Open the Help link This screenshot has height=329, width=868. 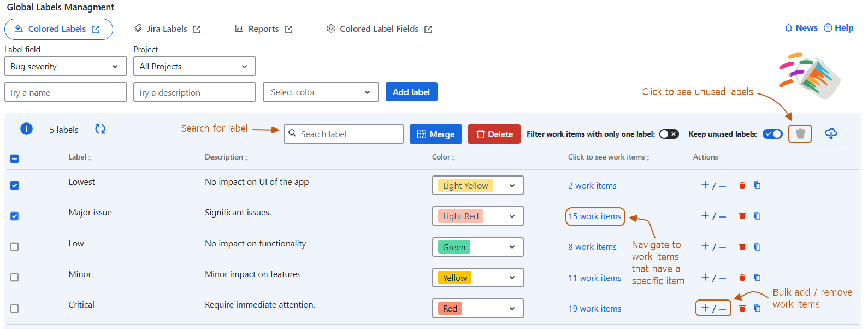839,28
